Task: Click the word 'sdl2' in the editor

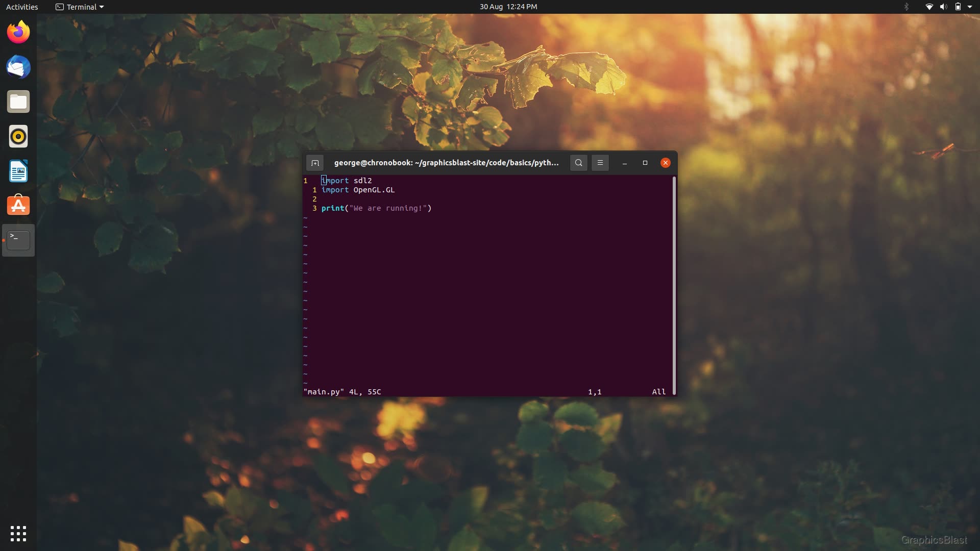Action: coord(362,181)
